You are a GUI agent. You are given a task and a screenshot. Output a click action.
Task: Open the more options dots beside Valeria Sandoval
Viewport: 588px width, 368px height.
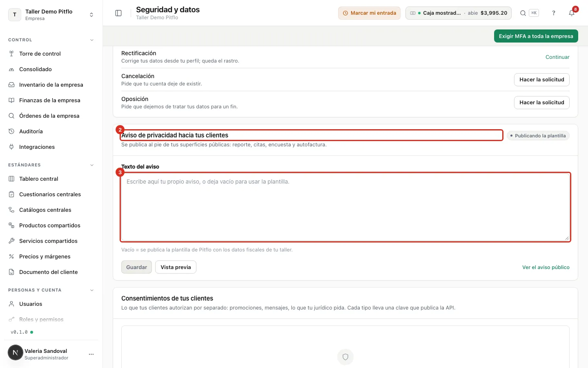tap(91, 354)
